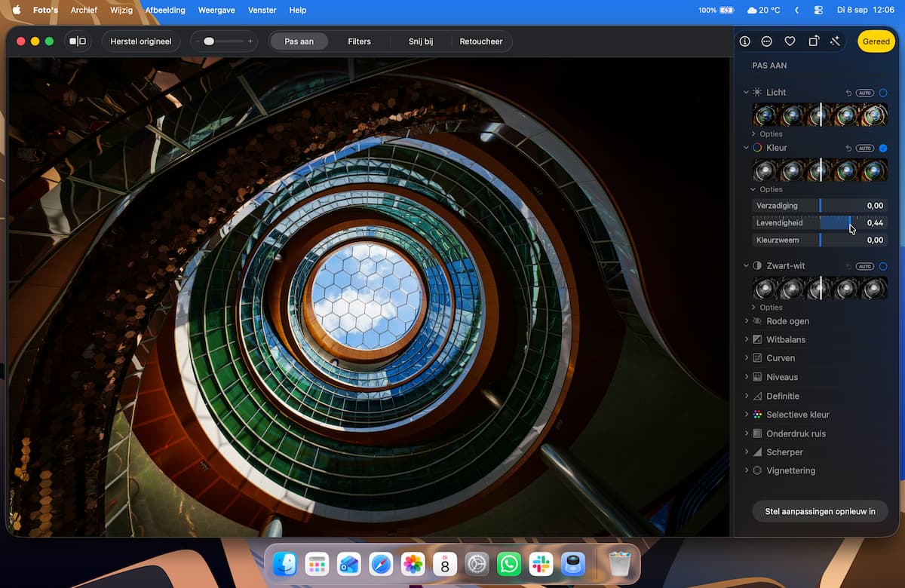Screen dimensions: 905x588
Task: Toggle the Zwart-wit adjustment on/off circle
Action: 883,266
